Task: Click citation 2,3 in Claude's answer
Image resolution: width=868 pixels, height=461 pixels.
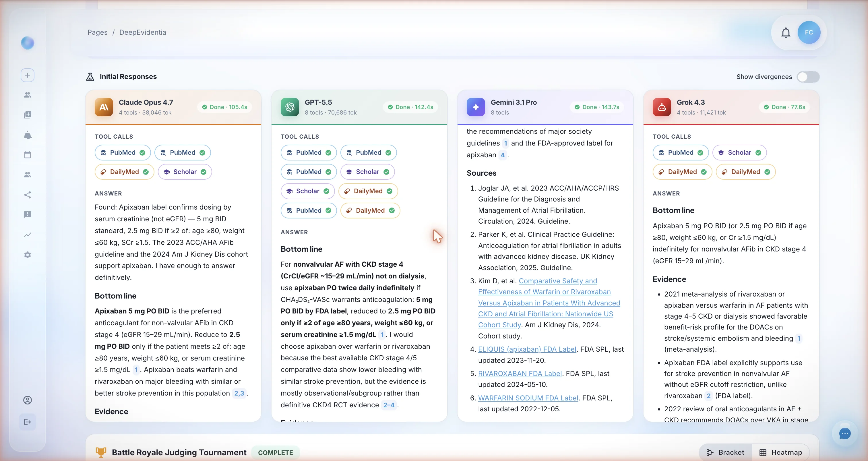Action: (x=239, y=393)
